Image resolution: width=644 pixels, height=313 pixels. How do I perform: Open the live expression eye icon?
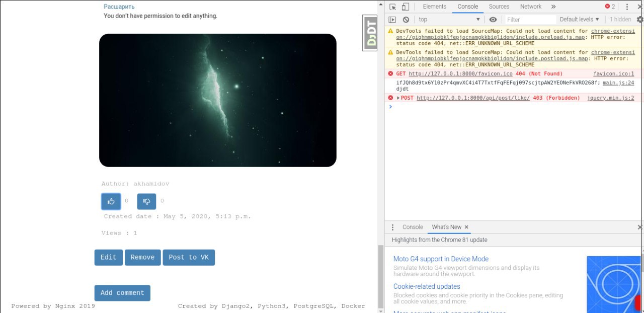(493, 20)
